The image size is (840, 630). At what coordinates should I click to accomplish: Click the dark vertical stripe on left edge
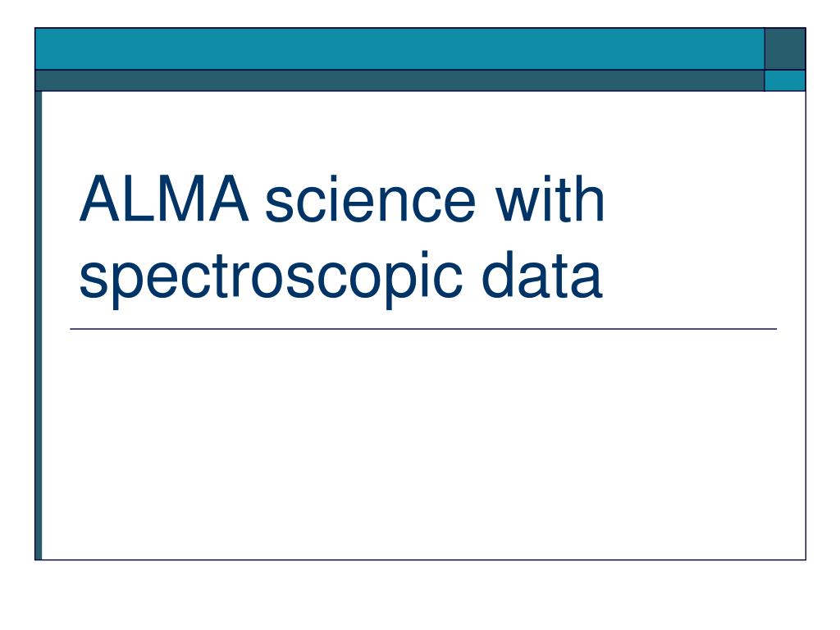pos(39,326)
